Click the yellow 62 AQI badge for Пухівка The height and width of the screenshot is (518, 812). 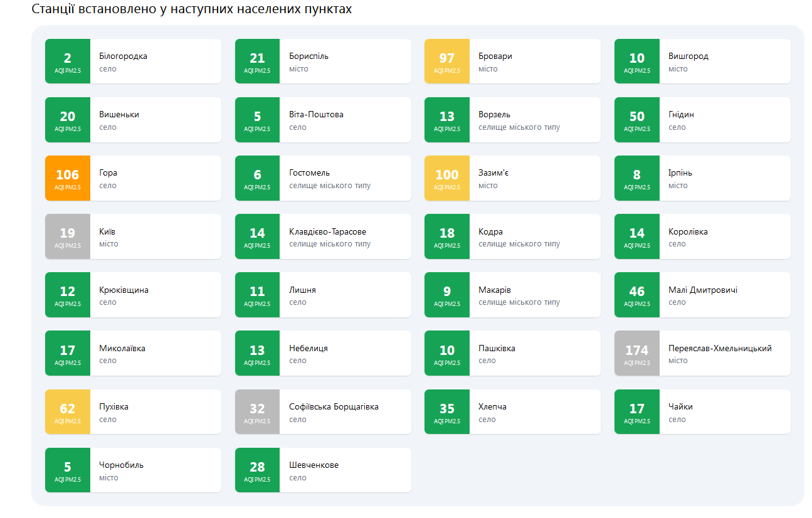click(x=68, y=412)
